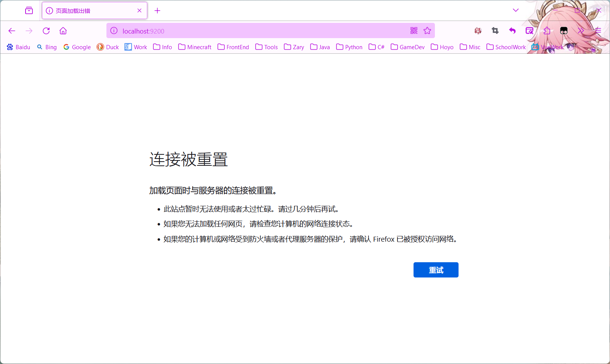Expand the Info bookmarks folder

pos(163,47)
